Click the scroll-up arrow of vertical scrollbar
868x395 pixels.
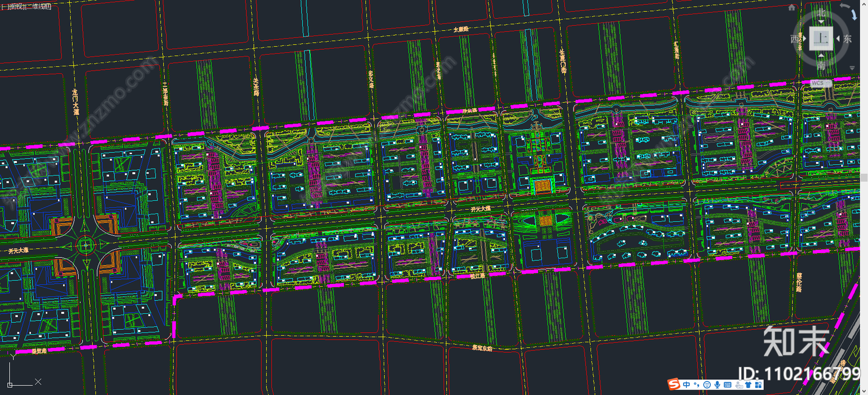(x=864, y=3)
